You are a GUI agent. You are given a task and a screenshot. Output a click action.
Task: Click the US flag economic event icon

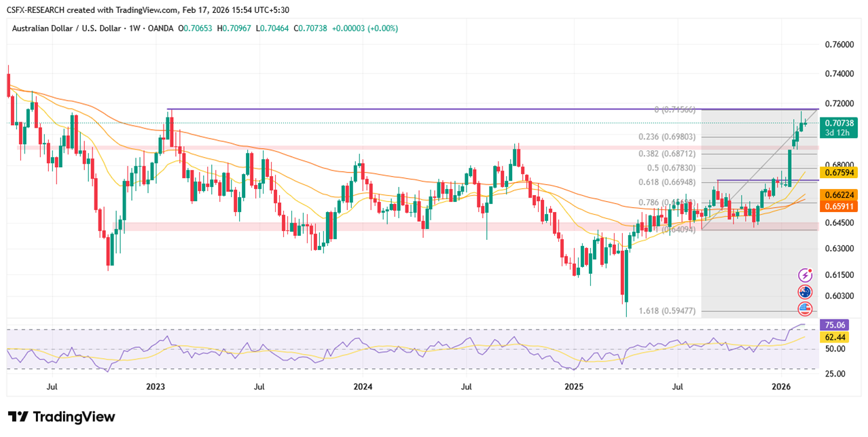click(805, 308)
